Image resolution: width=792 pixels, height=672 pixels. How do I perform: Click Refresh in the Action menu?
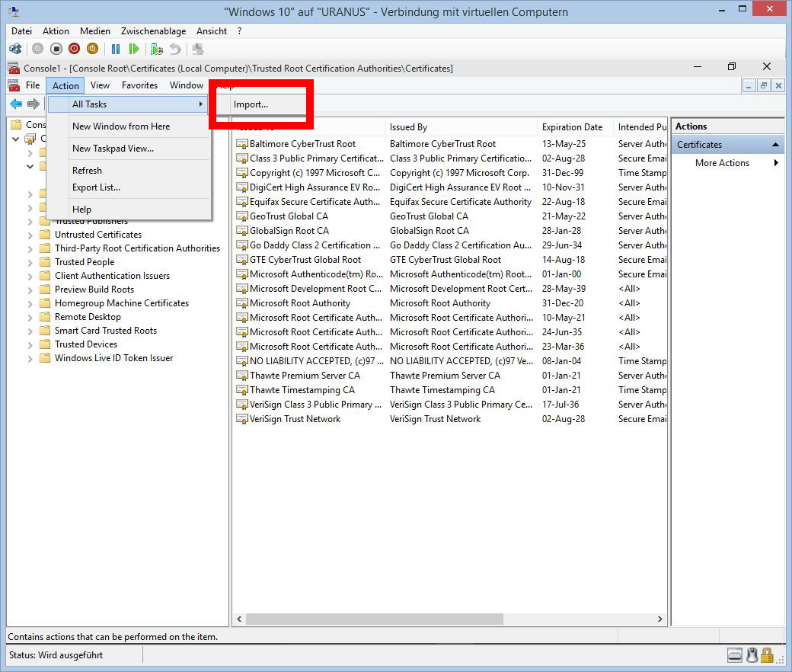click(87, 171)
